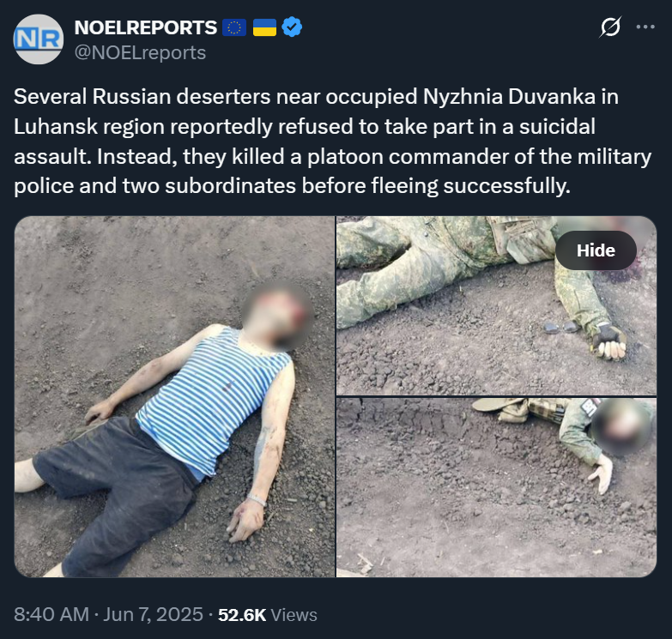This screenshot has width=672, height=639.
Task: Click the tweet text line mentioning Nyzhnia Duvanka
Action: click(317, 97)
